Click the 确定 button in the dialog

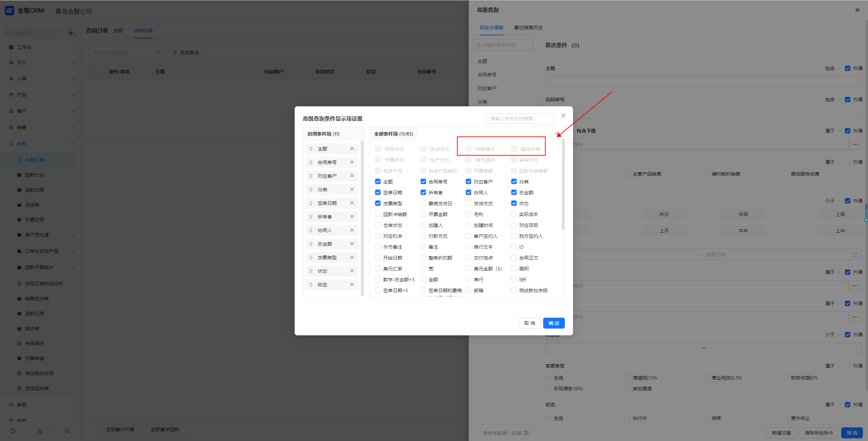[x=554, y=323]
